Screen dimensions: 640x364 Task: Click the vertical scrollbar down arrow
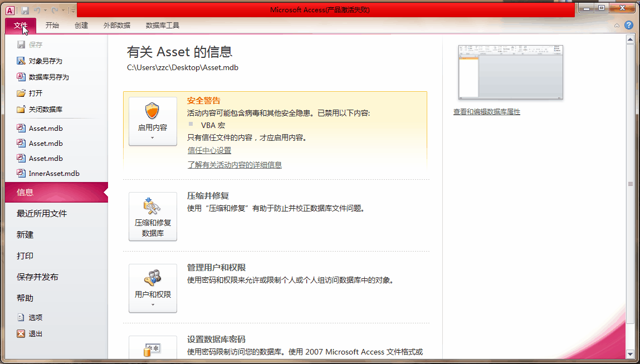pos(630,354)
